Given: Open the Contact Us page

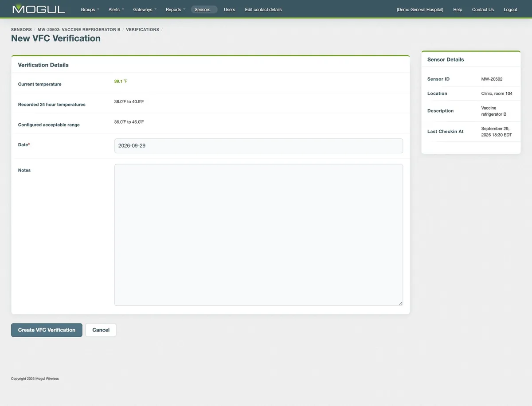Looking at the screenshot, I should click(483, 9).
